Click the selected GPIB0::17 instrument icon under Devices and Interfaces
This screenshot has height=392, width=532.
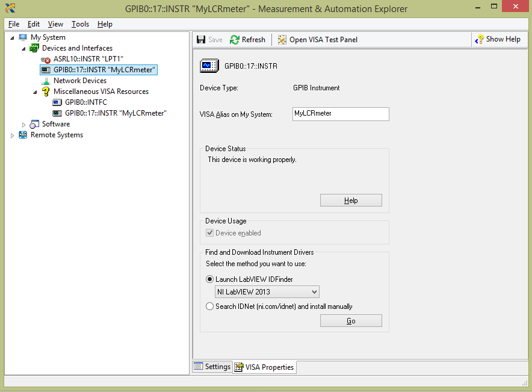coord(46,70)
